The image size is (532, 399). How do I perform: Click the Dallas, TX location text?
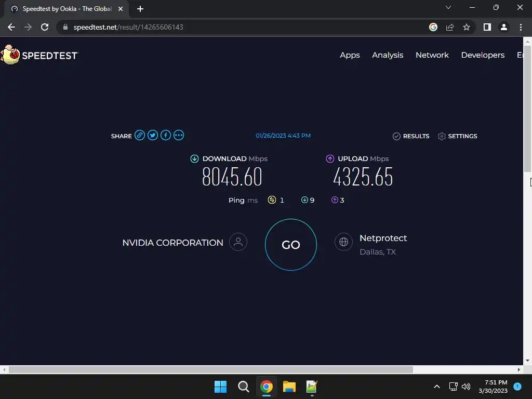point(378,252)
